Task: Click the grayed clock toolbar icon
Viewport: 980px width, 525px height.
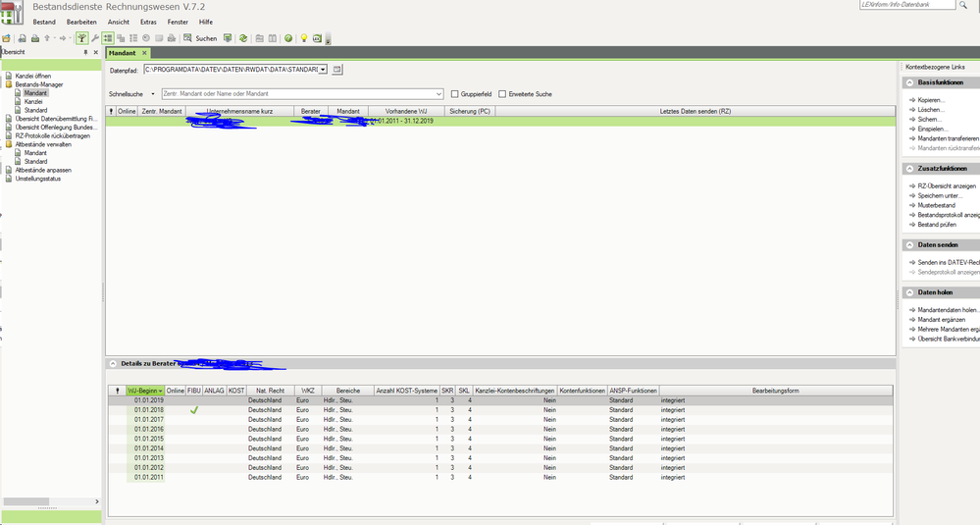Action: click(x=145, y=38)
